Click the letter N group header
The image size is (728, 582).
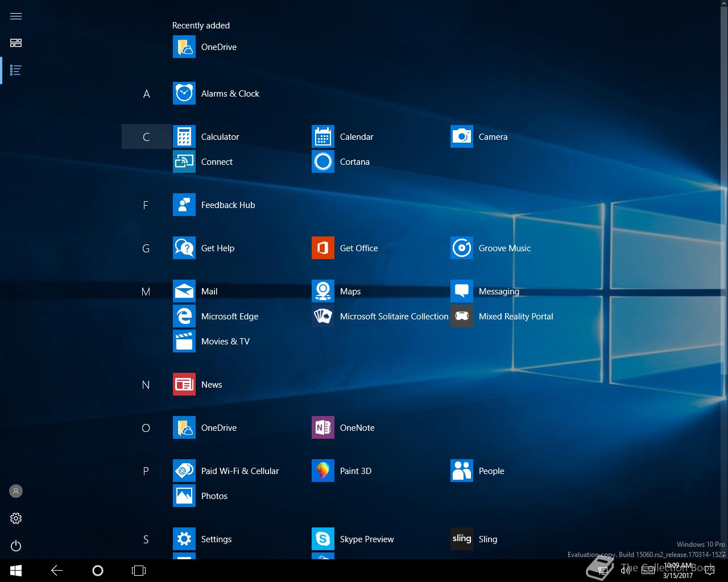[x=146, y=385]
